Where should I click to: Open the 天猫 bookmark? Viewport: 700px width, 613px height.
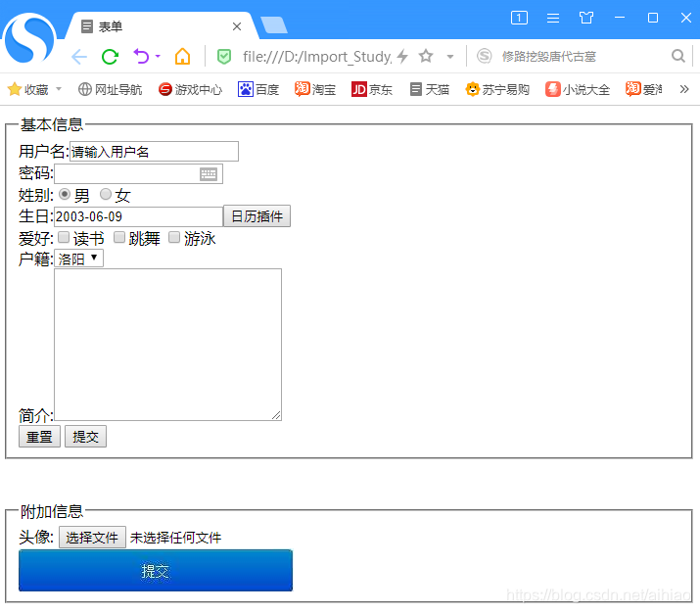pyautogui.click(x=430, y=90)
